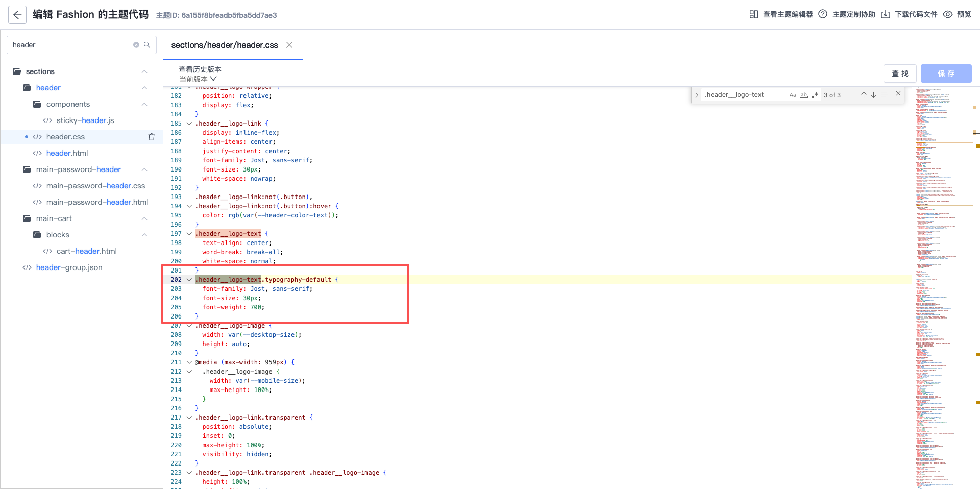Toggle regular expression search
980x489 pixels.
815,95
